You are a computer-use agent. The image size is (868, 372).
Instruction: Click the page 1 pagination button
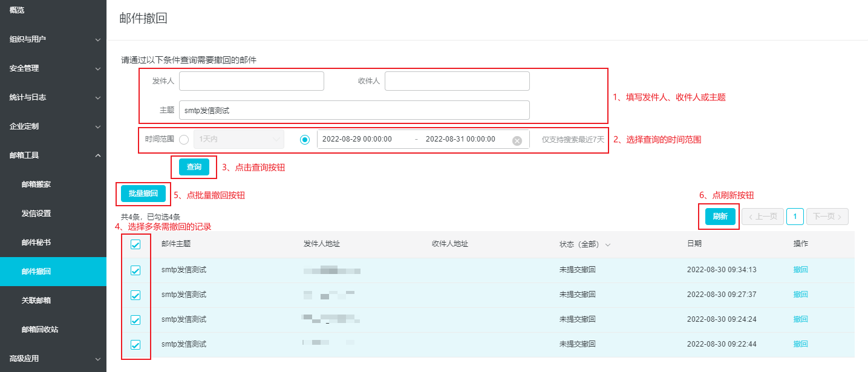pyautogui.click(x=795, y=217)
